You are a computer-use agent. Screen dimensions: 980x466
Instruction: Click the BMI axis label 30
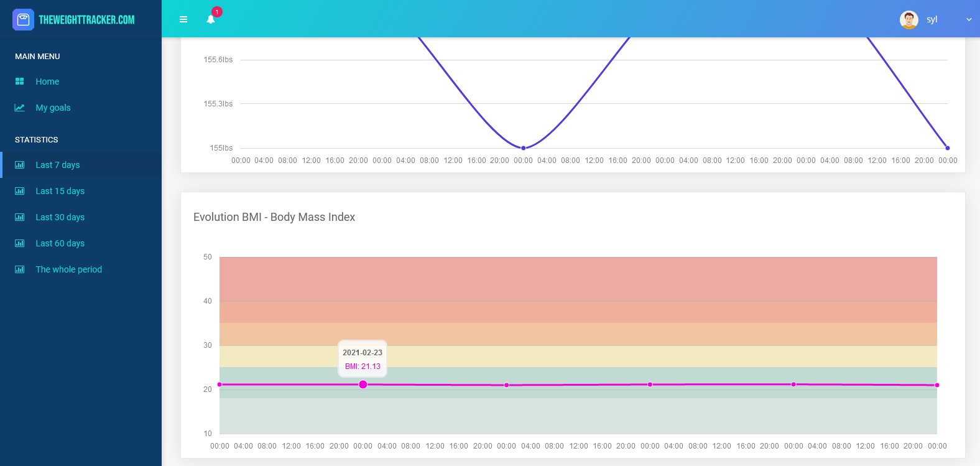point(208,345)
